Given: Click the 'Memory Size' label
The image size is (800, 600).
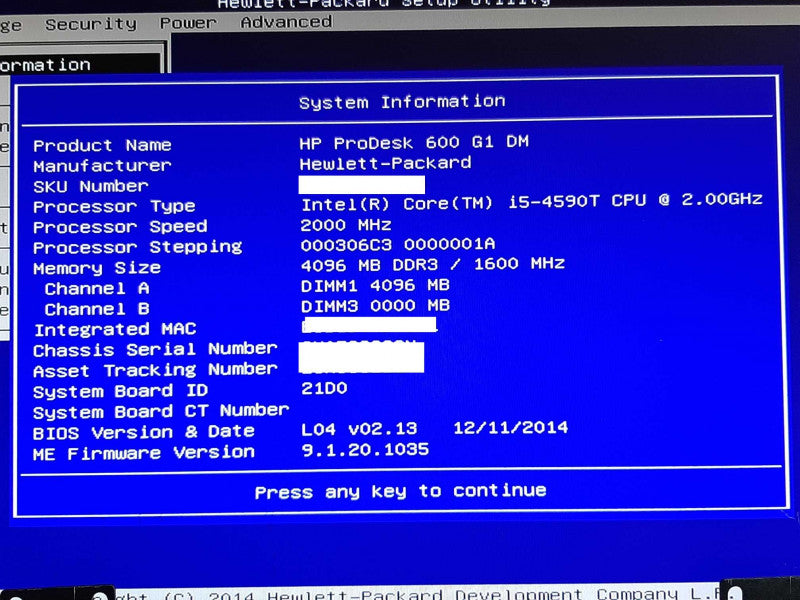Looking at the screenshot, I should pos(97,268).
